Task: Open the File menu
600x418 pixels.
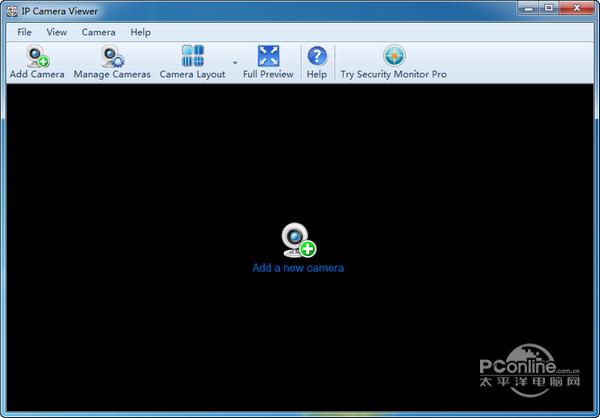Action: pyautogui.click(x=24, y=33)
